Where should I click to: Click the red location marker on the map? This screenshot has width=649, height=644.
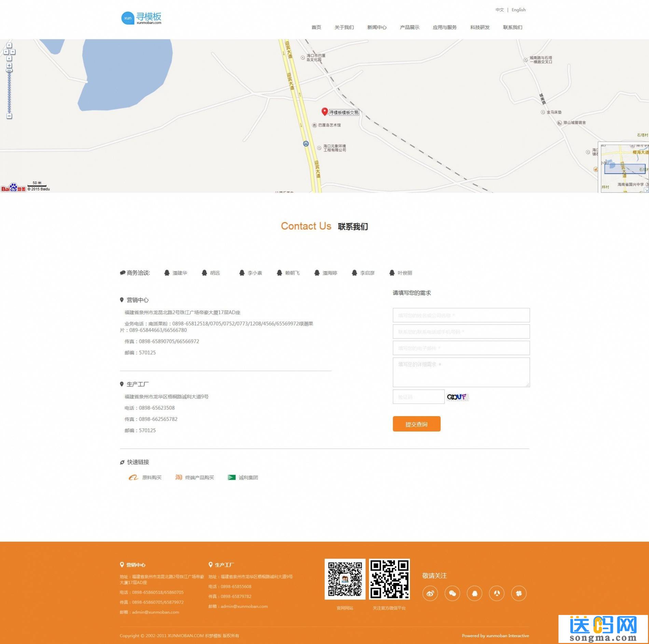[x=324, y=111]
